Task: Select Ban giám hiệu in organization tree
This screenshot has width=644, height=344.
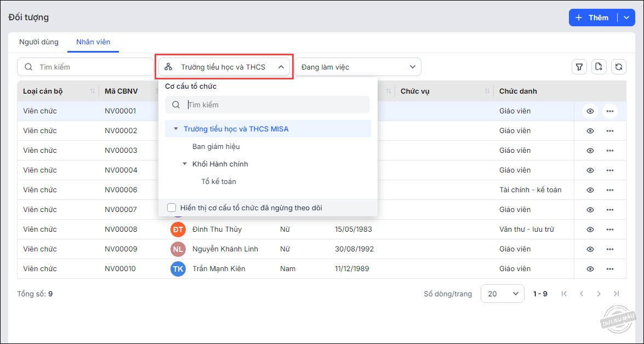Action: click(x=216, y=146)
